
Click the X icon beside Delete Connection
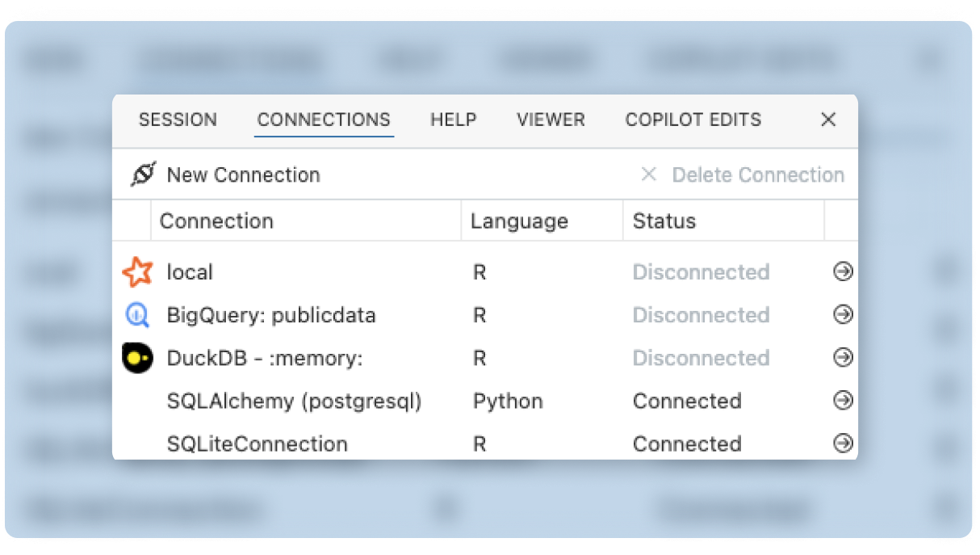tap(648, 174)
